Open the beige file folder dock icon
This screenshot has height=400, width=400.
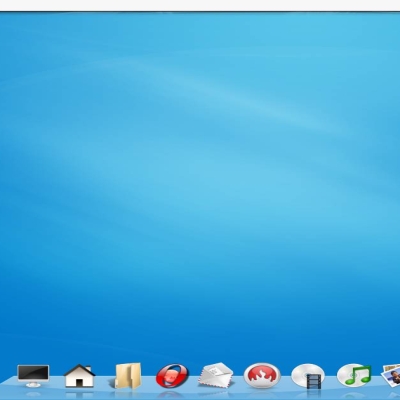(x=128, y=376)
